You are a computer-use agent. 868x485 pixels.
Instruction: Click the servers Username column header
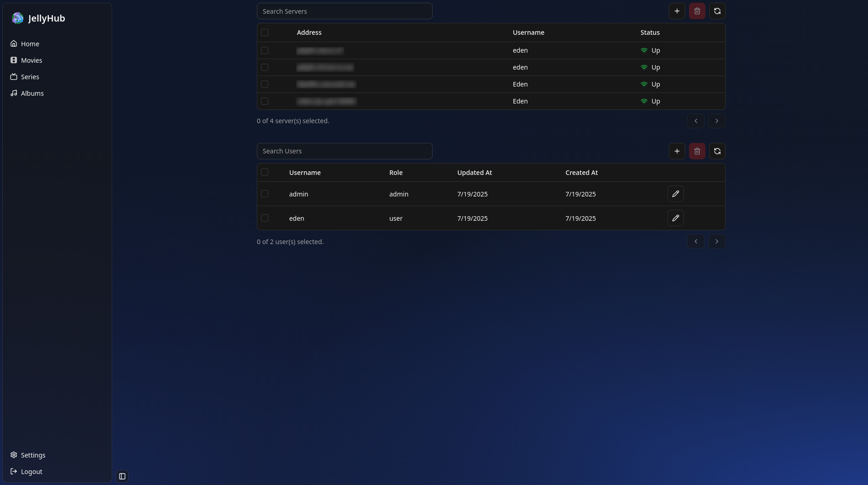(x=528, y=33)
